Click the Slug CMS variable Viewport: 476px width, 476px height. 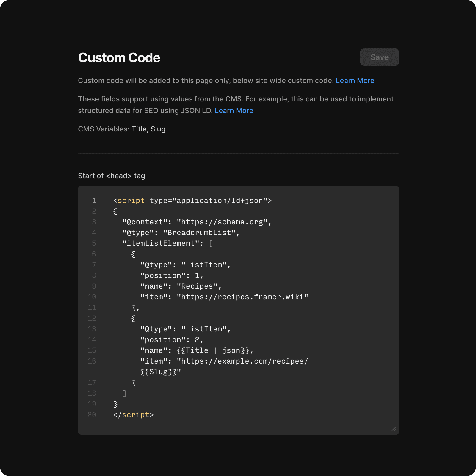coord(158,129)
